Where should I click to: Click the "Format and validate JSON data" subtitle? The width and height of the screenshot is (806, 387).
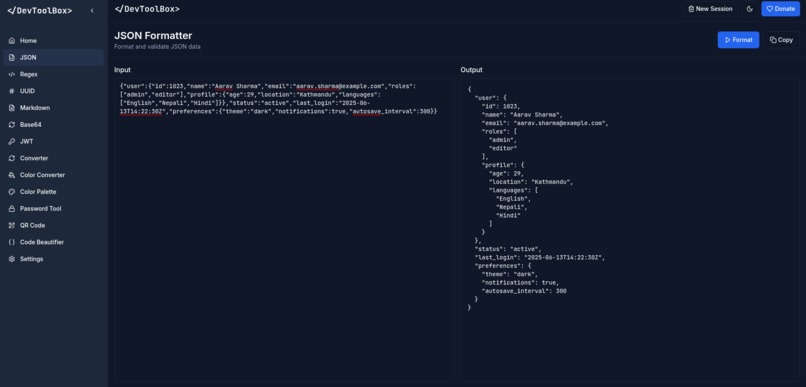click(157, 47)
